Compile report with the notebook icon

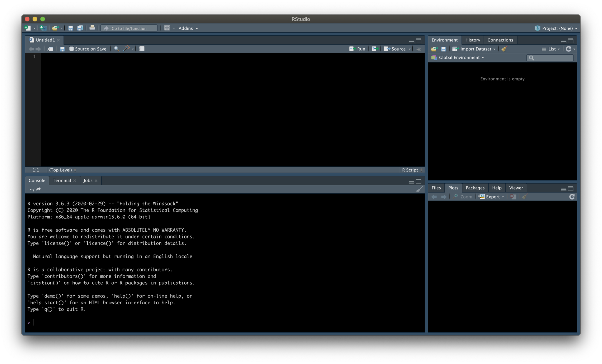pyautogui.click(x=142, y=49)
